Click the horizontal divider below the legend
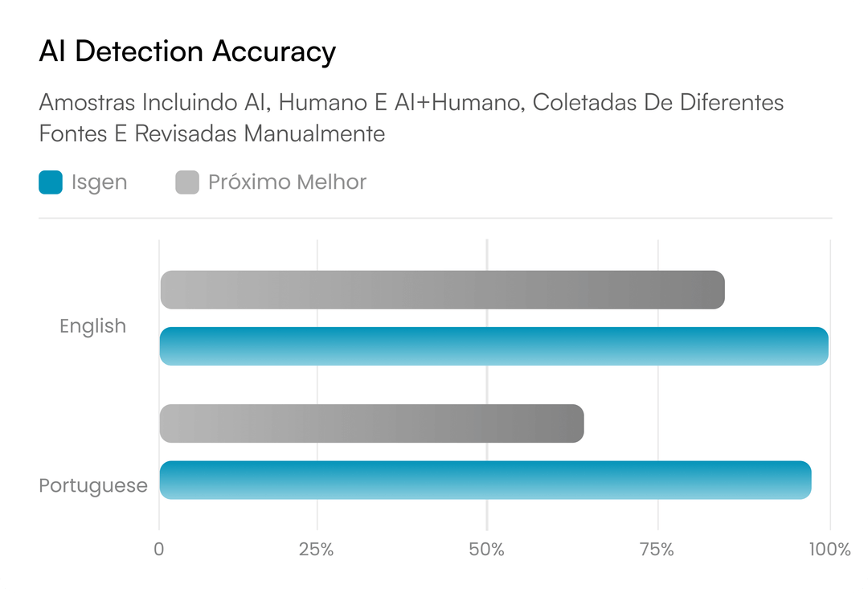868x593 pixels. [435, 218]
